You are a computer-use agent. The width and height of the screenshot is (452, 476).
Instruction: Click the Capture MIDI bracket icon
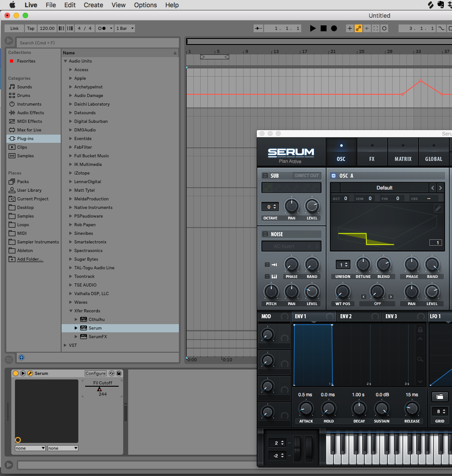(x=375, y=28)
